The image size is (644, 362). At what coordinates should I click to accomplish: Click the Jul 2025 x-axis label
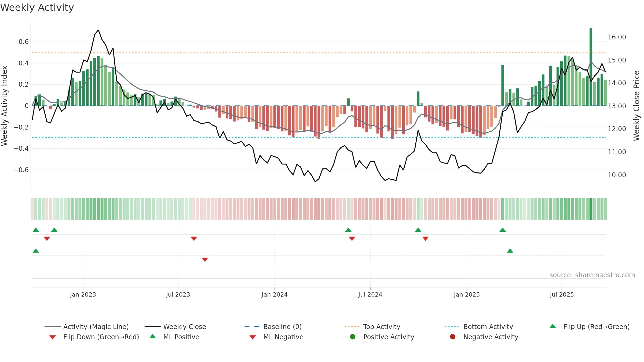click(x=562, y=295)
